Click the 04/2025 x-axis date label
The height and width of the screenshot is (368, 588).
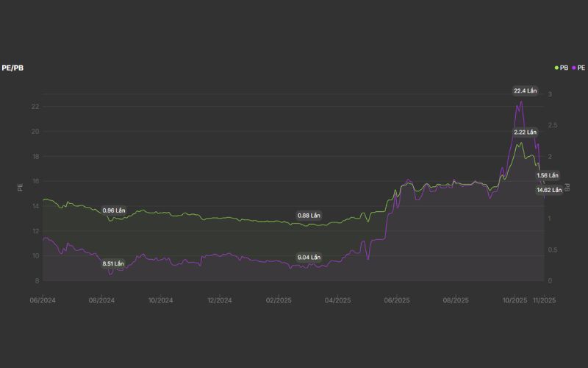click(x=337, y=300)
